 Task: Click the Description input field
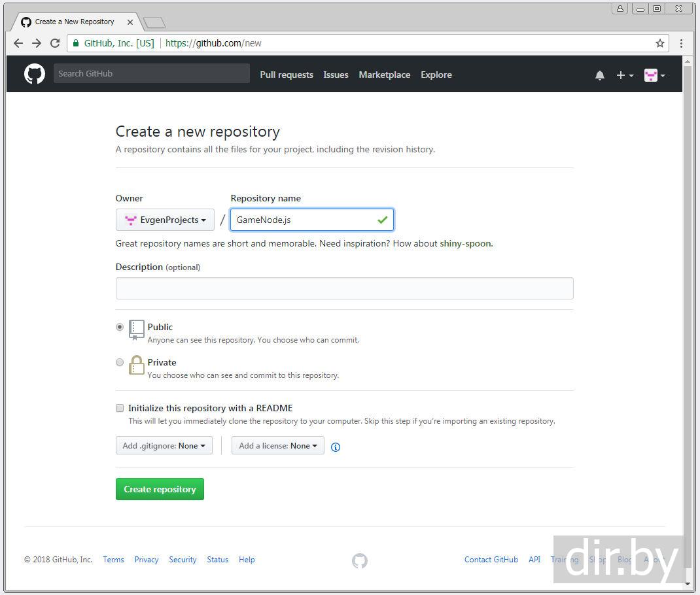click(344, 288)
